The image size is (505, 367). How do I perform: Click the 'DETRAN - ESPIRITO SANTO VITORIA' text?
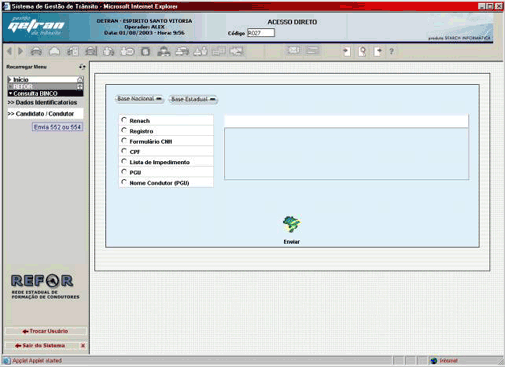[x=144, y=21]
